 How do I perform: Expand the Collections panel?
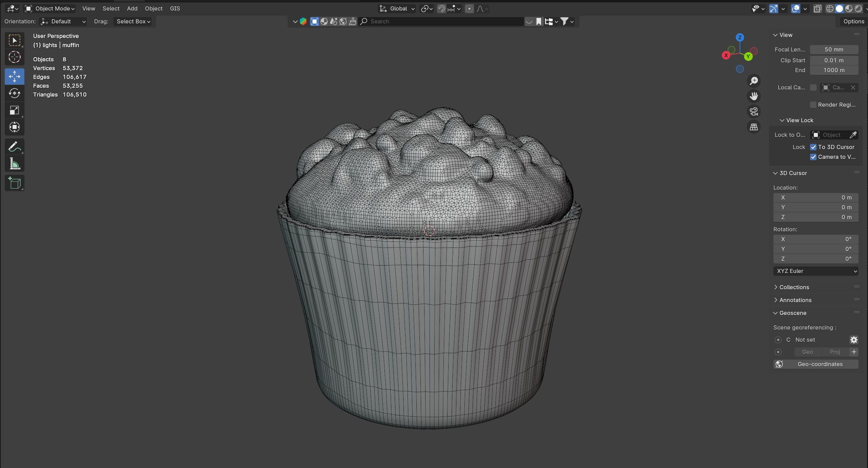(794, 287)
